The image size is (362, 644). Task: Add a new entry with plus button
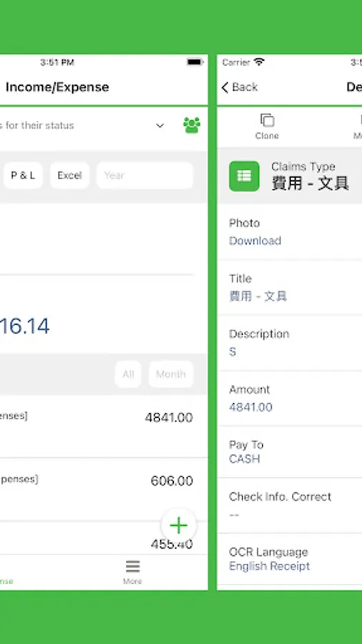179,525
